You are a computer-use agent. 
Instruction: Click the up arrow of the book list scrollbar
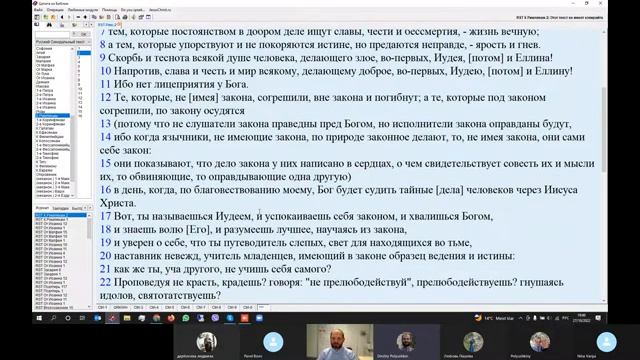[x=72, y=49]
